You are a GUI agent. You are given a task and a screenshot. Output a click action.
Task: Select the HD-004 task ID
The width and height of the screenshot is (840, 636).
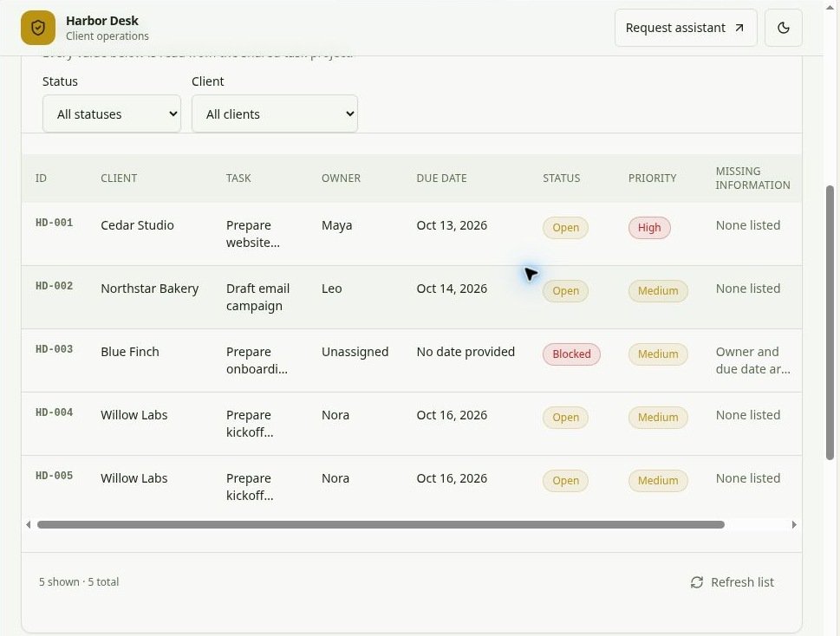click(54, 412)
